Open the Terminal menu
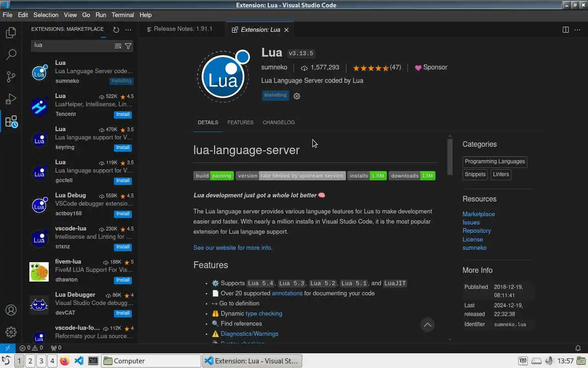The image size is (588, 368). 123,15
